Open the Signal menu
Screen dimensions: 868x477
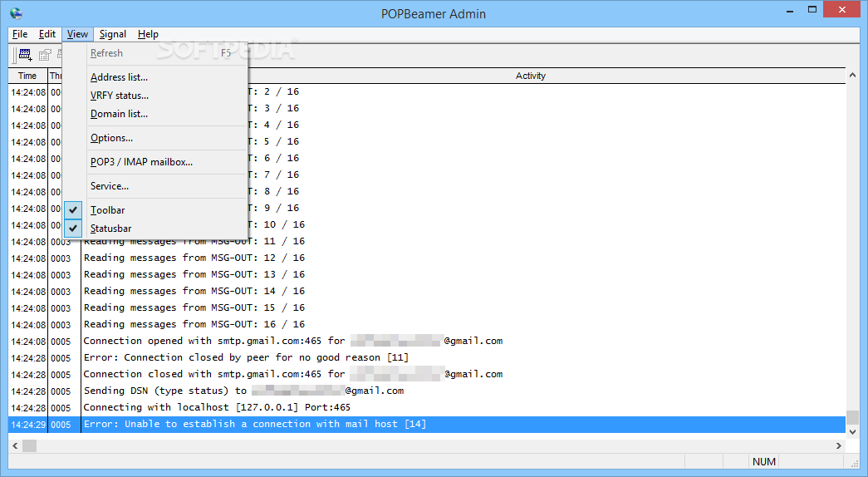pyautogui.click(x=113, y=34)
